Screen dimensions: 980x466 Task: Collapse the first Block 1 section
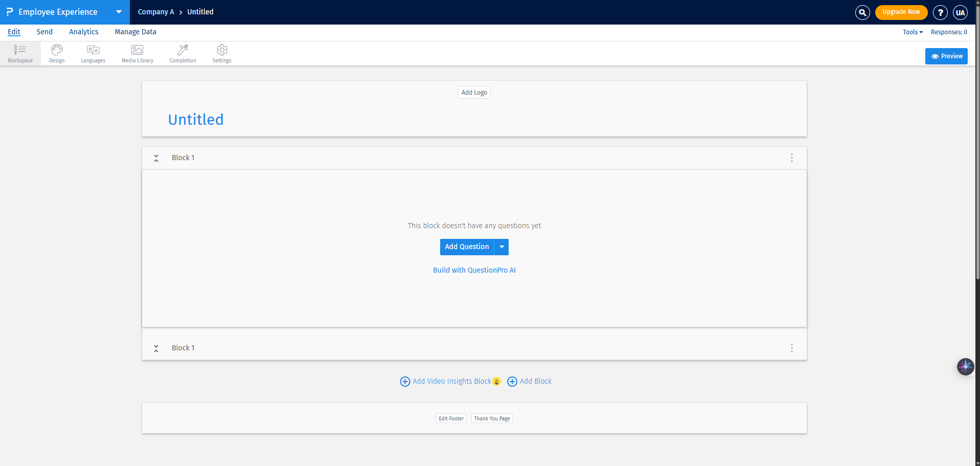point(156,158)
